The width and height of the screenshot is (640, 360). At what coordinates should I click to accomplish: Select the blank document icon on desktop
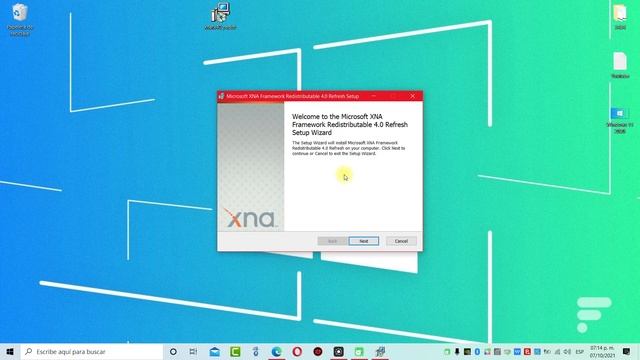[x=620, y=65]
